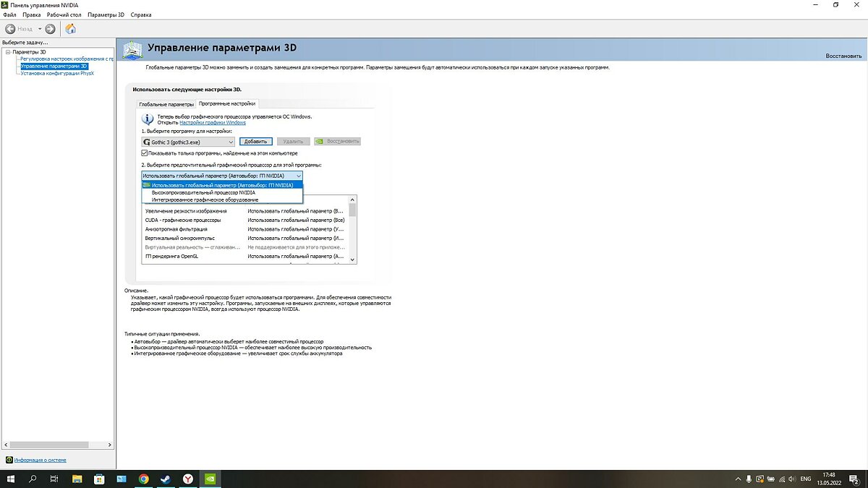
Task: Collapse the "Параметры 3D" tree node
Action: (x=7, y=52)
